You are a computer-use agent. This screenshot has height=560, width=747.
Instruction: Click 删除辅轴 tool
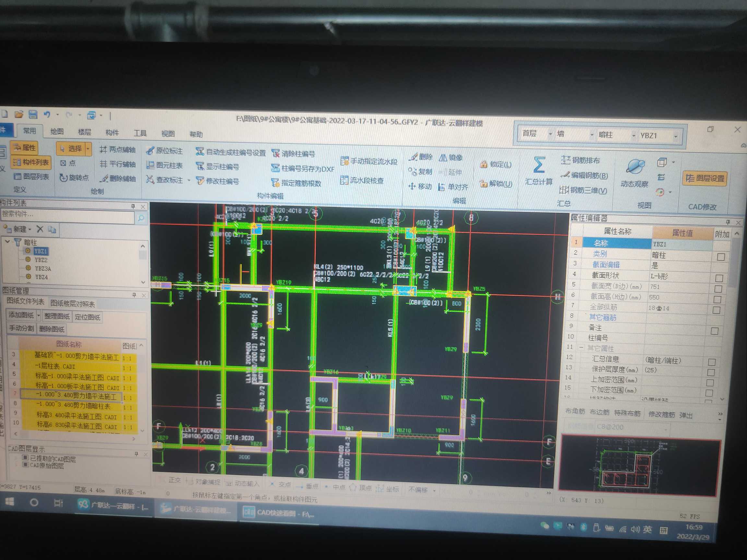(117, 179)
